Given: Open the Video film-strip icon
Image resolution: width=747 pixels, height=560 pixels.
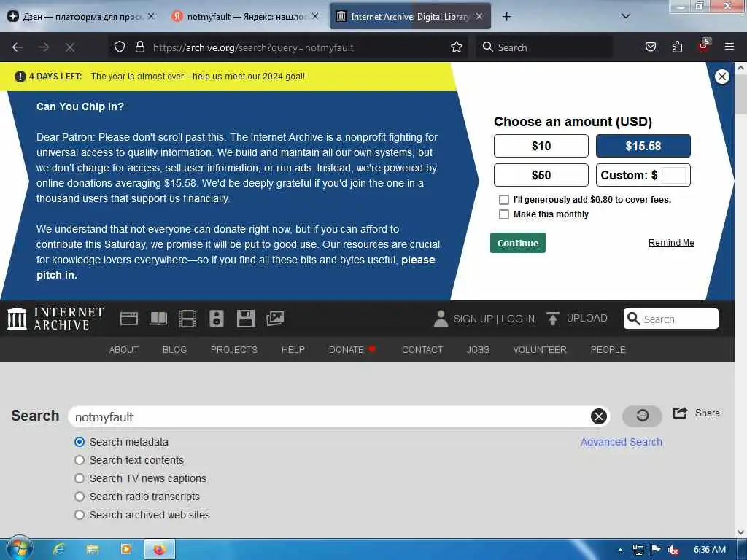Looking at the screenshot, I should tap(187, 319).
